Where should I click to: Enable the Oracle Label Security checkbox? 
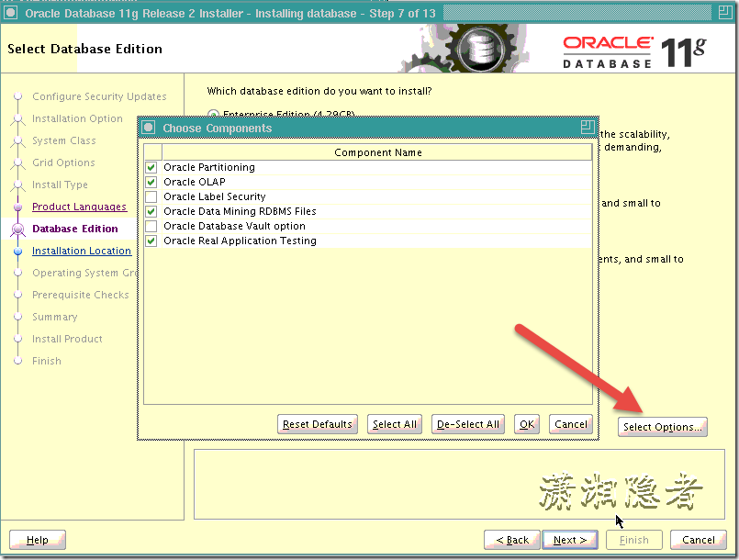[x=152, y=196]
